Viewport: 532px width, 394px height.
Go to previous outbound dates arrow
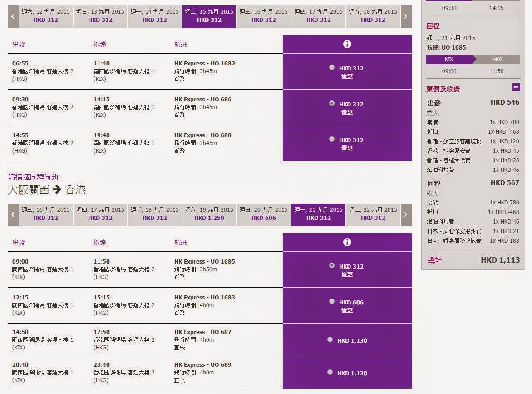click(13, 17)
